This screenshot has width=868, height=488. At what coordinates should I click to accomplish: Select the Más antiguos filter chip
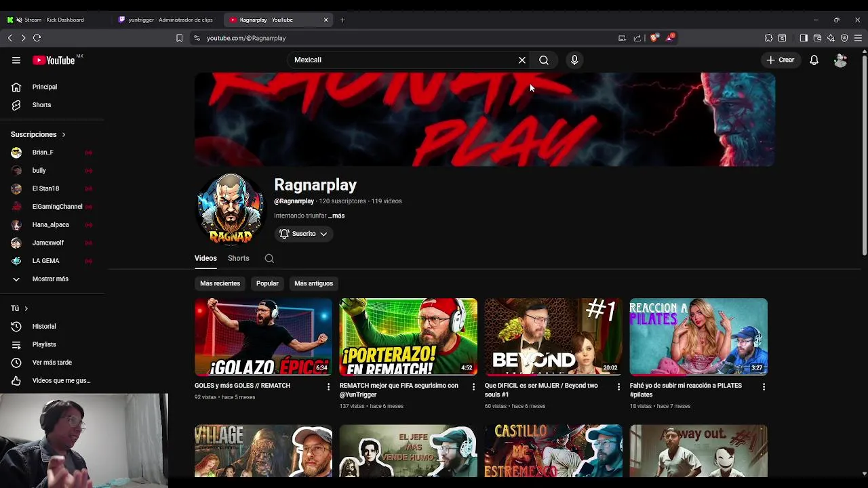coord(313,283)
